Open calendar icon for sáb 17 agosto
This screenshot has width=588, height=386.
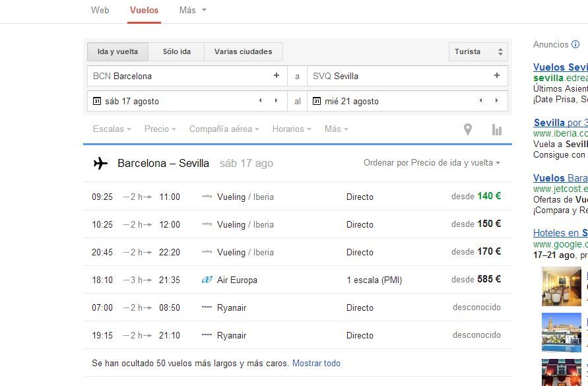point(97,101)
